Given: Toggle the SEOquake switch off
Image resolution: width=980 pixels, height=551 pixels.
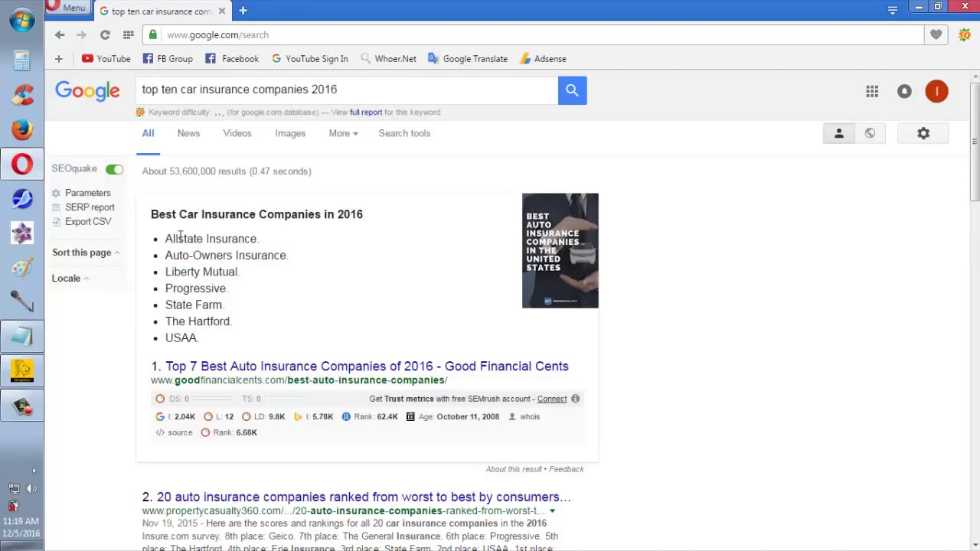Looking at the screenshot, I should [114, 169].
